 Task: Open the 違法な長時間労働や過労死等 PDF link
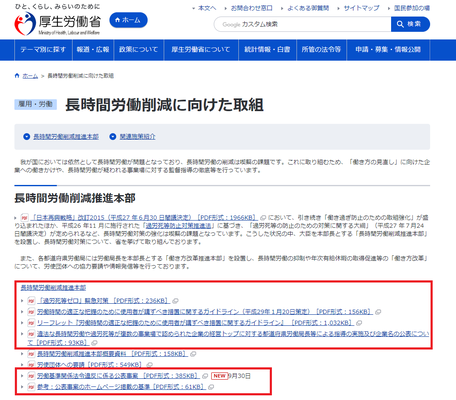click(228, 338)
